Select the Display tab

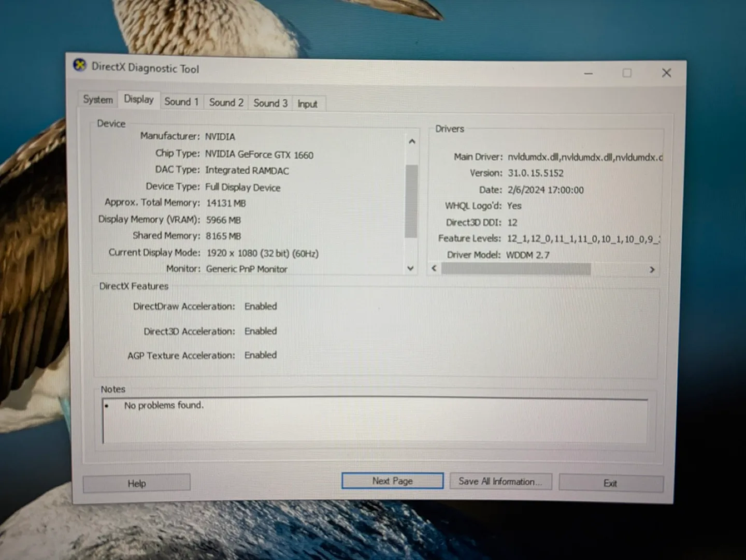point(138,99)
